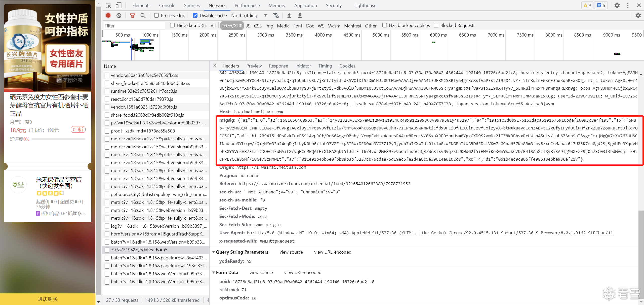The height and width of the screenshot is (305, 644).
Task: Filter requests by Img type
Action: (269, 26)
